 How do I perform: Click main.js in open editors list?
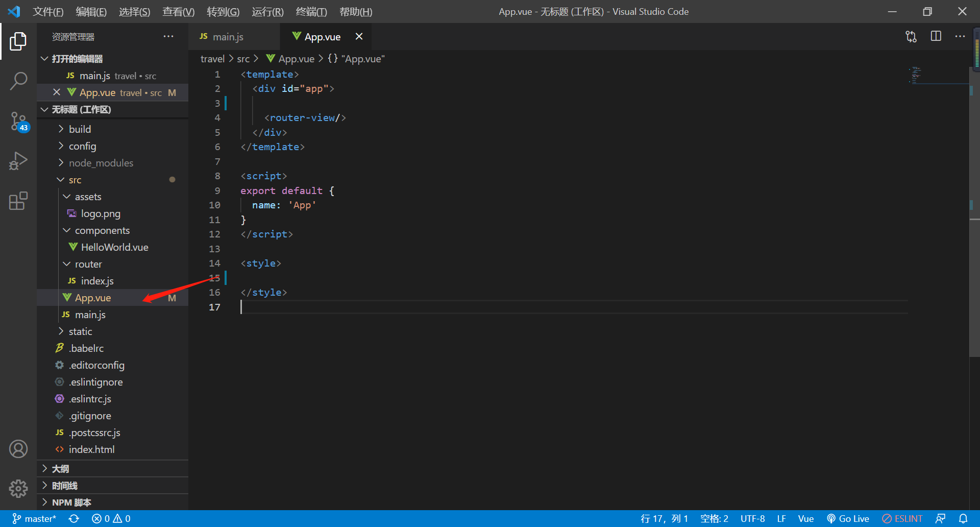pyautogui.click(x=112, y=76)
